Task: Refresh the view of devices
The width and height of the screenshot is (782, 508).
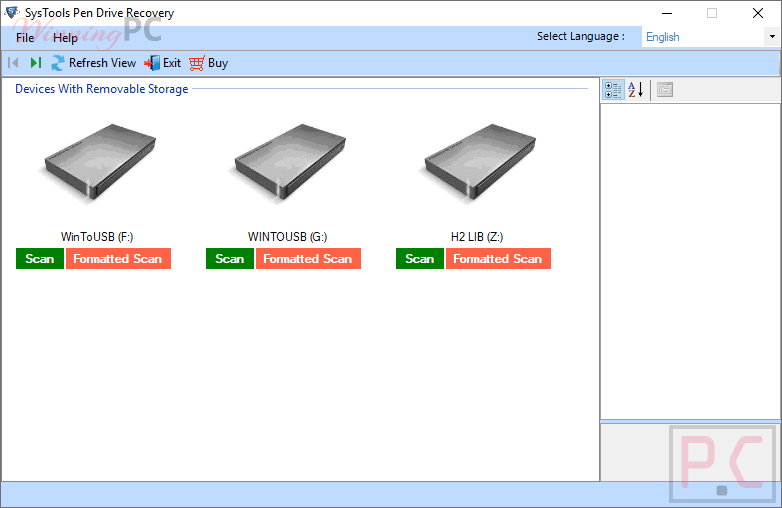Action: coord(94,63)
